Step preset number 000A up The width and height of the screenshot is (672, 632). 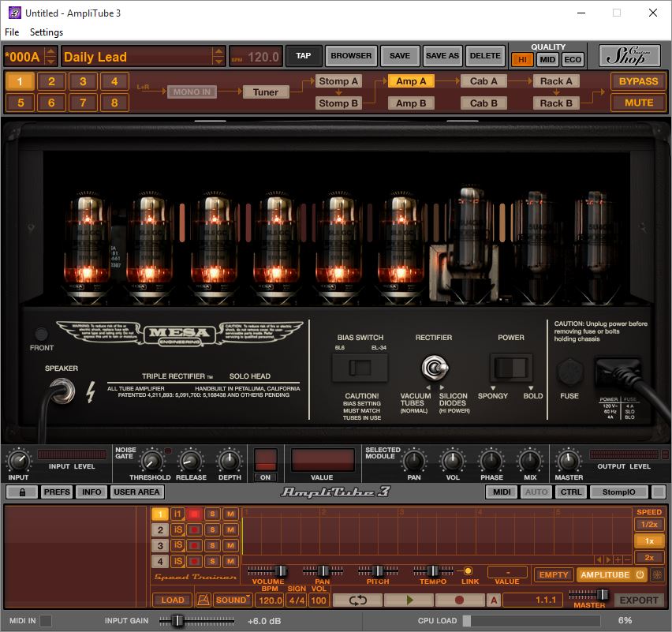coord(50,51)
